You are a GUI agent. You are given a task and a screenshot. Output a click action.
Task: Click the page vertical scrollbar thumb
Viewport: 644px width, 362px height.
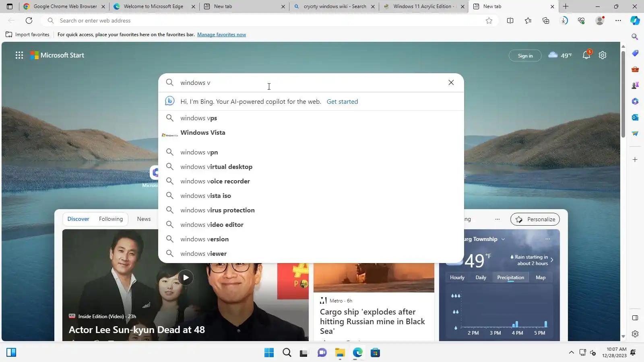pos(623,95)
